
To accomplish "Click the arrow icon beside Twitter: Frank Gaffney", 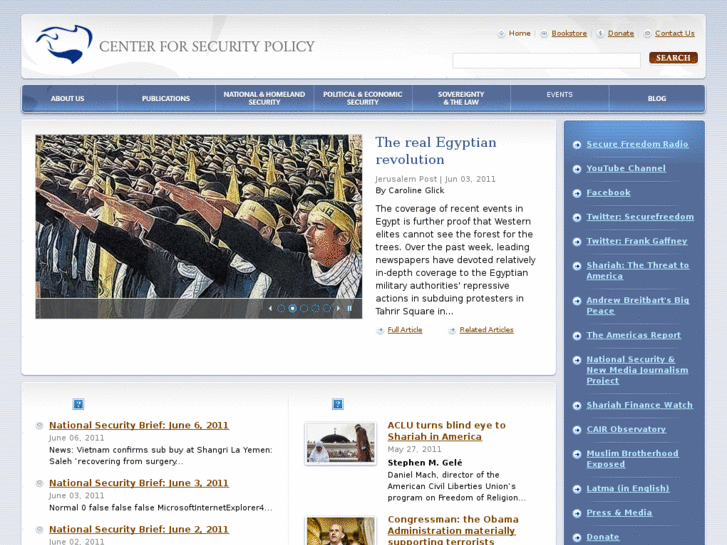I will click(577, 242).
